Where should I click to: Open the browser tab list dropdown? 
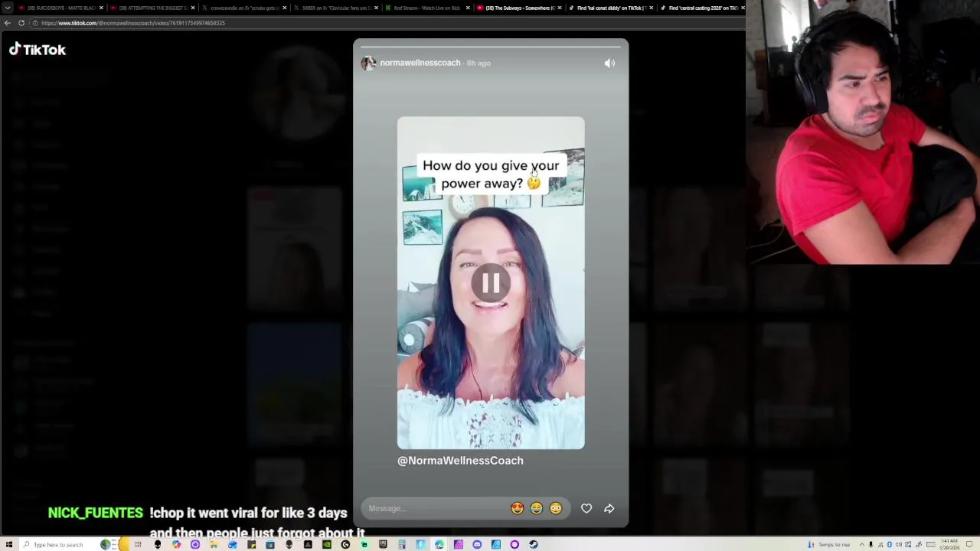click(x=7, y=8)
